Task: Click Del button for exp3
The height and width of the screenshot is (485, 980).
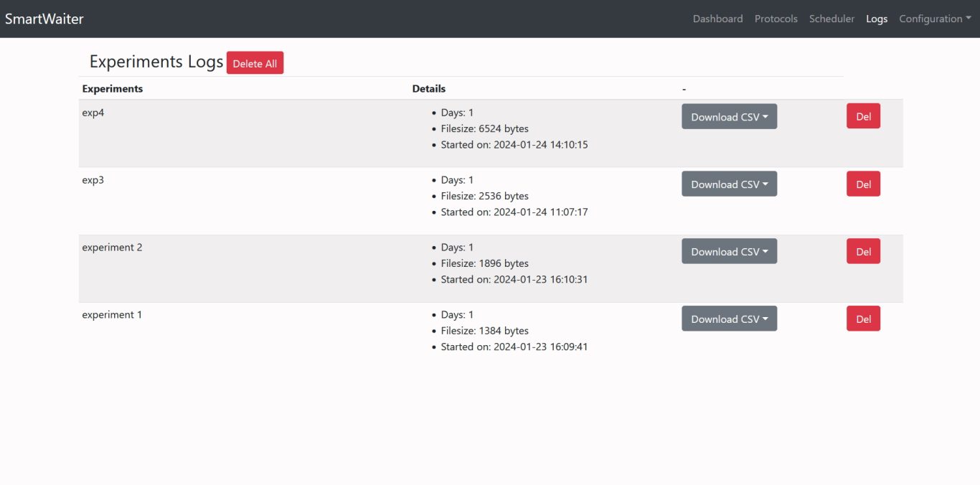Action: tap(863, 184)
